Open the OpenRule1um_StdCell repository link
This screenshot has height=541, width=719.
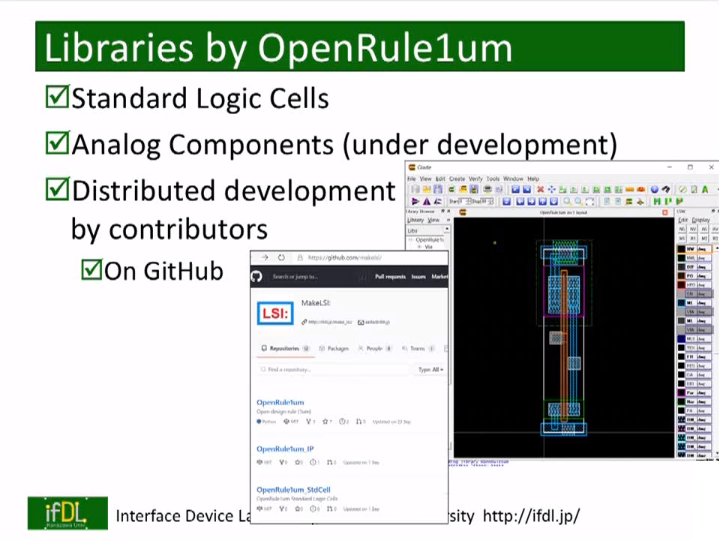[x=293, y=489]
